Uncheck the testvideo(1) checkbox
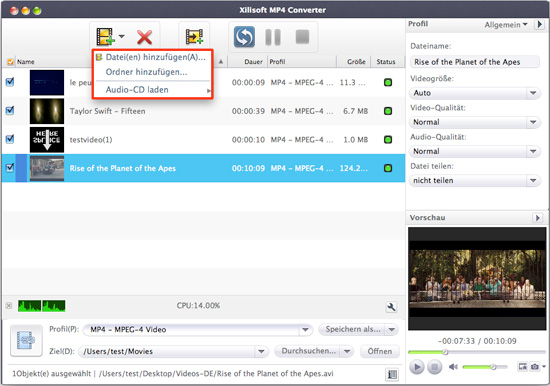550x386 pixels. coord(10,139)
